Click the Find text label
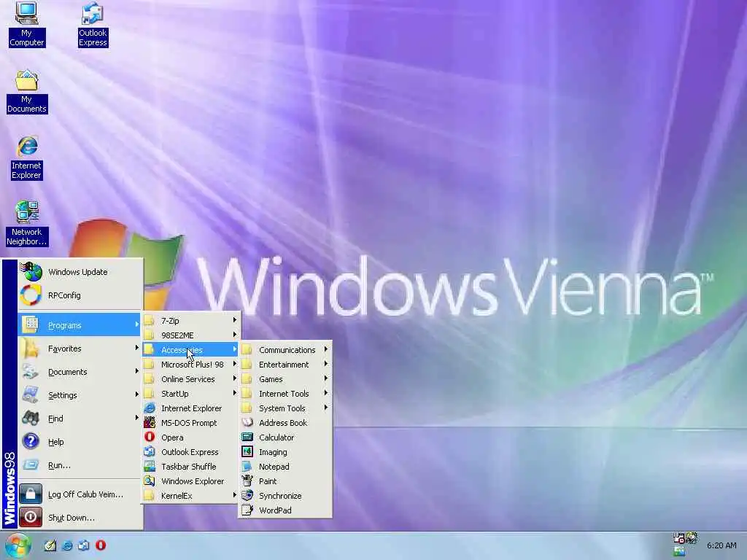 point(55,419)
